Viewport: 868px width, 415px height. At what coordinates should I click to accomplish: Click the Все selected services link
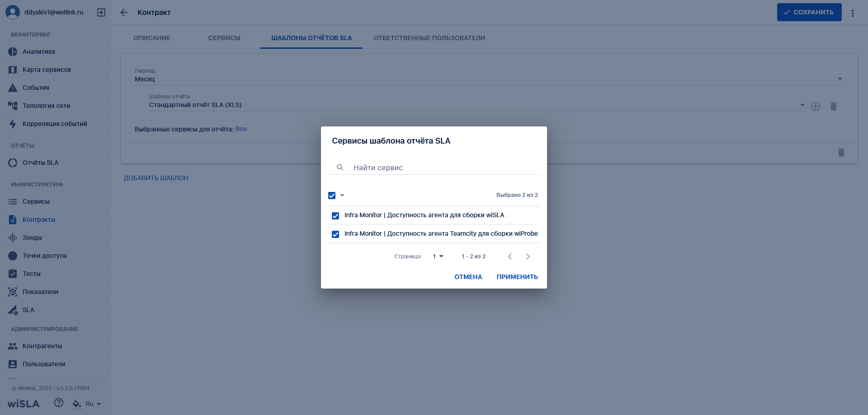[241, 129]
